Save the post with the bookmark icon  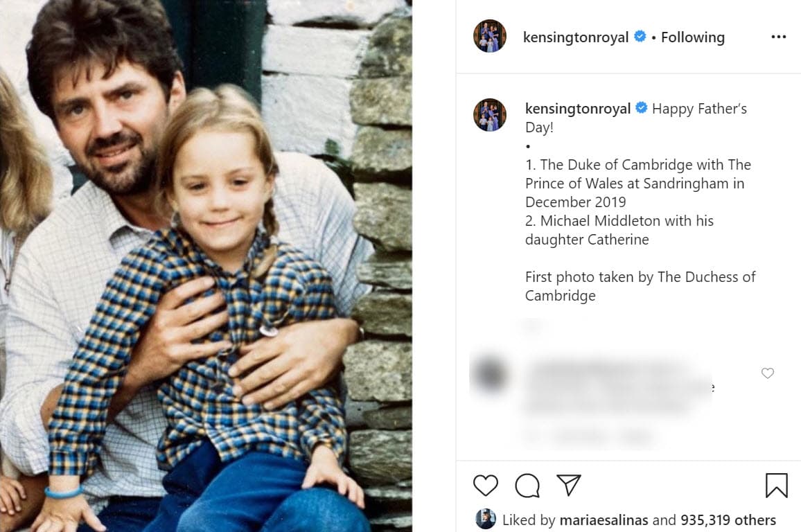(x=776, y=485)
